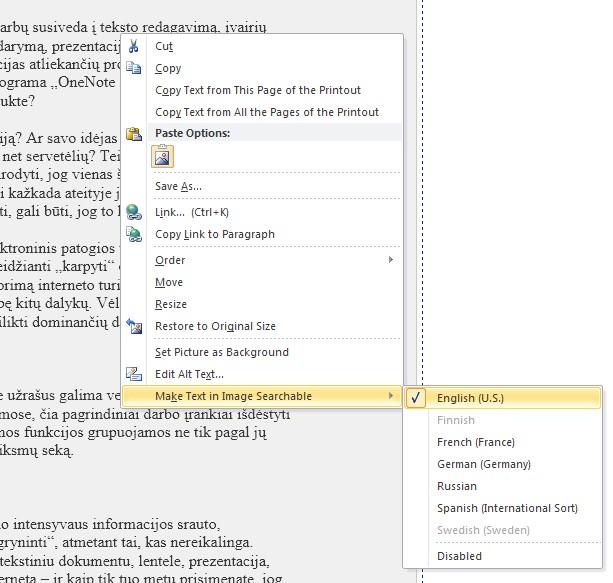The width and height of the screenshot is (613, 583).
Task: Click the Edit Alt Text icon
Action: click(134, 374)
